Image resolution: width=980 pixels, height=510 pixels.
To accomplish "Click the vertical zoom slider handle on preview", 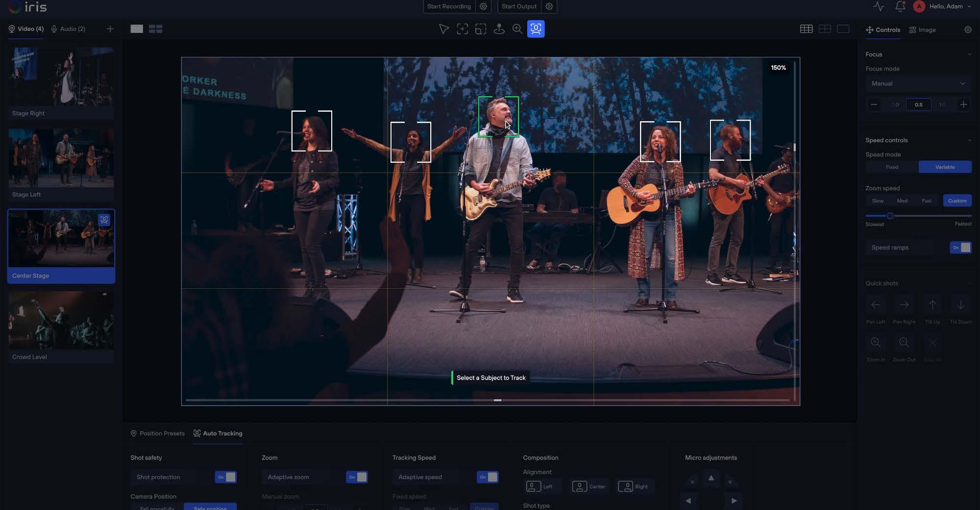I will coord(794,147).
